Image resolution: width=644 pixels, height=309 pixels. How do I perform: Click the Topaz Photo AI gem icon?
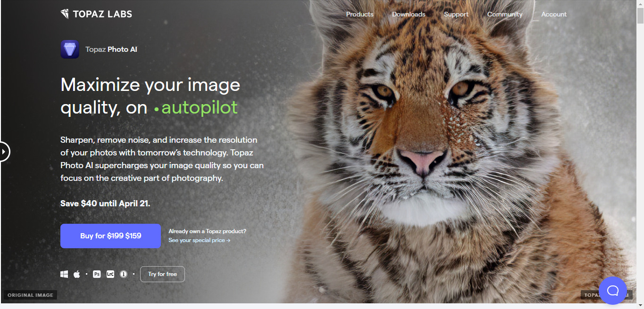click(70, 49)
